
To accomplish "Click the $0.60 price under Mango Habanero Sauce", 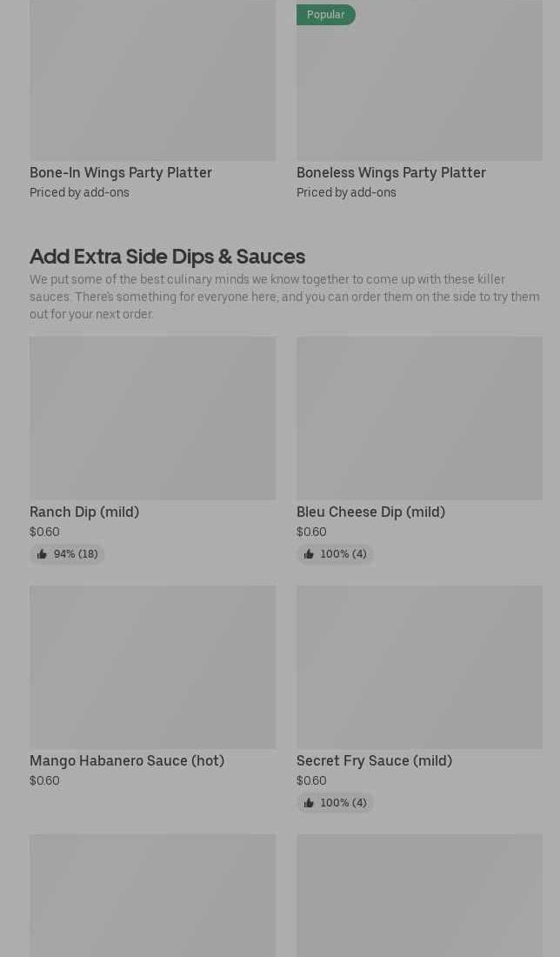I will [44, 780].
